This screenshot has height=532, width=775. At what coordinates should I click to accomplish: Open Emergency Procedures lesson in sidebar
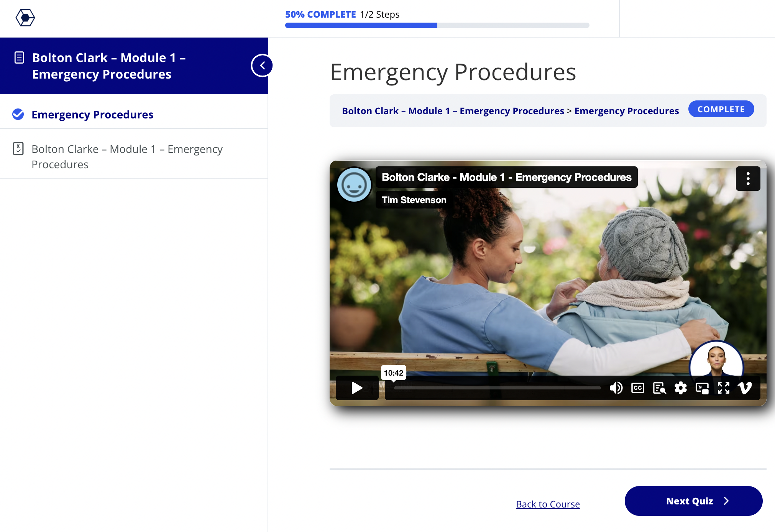click(x=92, y=114)
